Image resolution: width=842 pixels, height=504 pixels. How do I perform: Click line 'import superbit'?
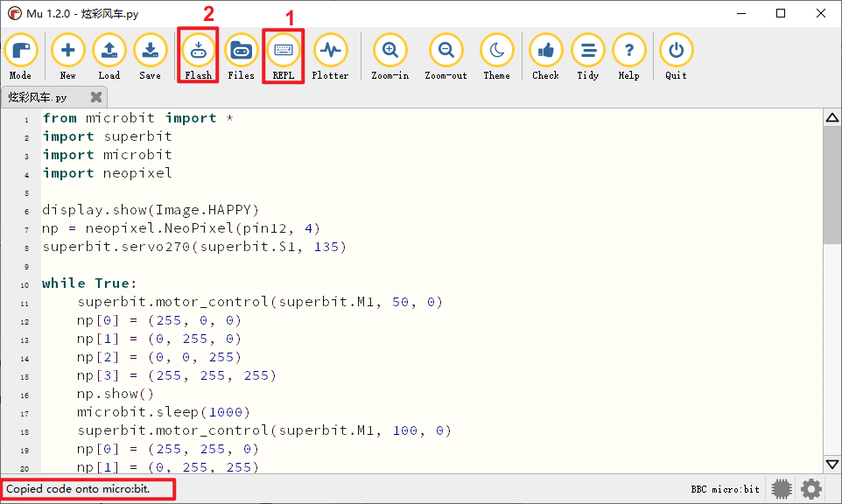(108, 136)
